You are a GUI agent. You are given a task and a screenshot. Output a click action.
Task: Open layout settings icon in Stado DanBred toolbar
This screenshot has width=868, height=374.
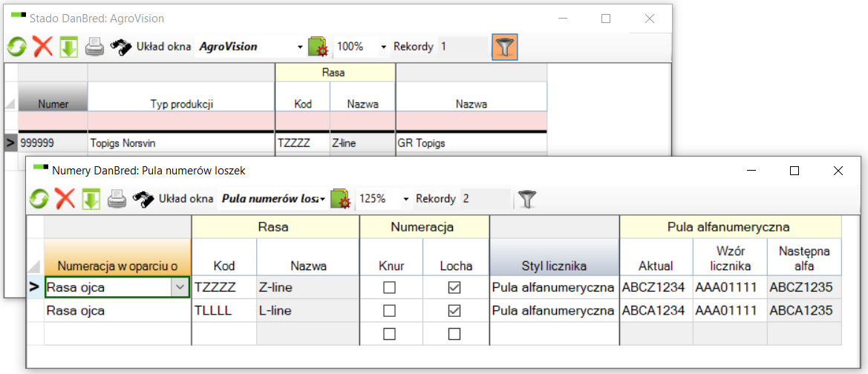tap(319, 47)
